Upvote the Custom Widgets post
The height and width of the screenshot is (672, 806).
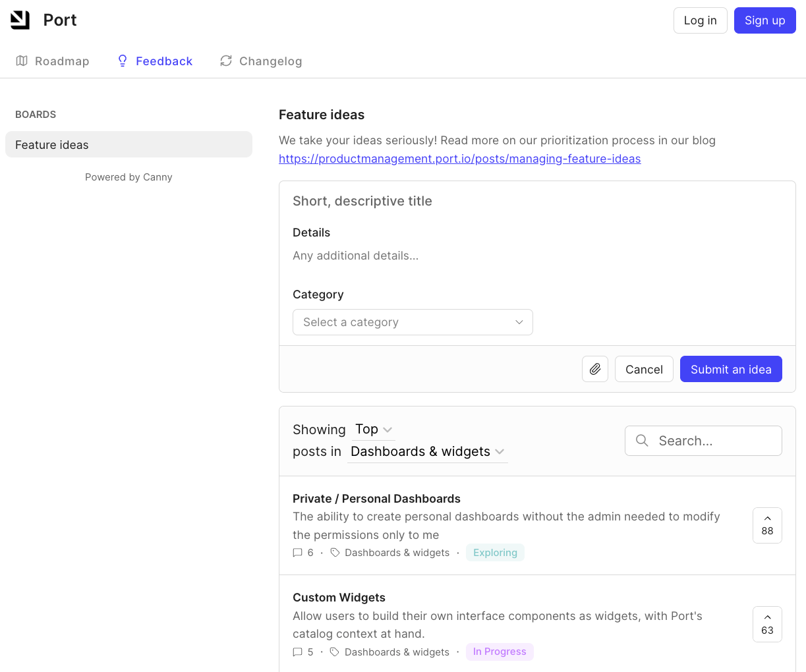point(767,624)
